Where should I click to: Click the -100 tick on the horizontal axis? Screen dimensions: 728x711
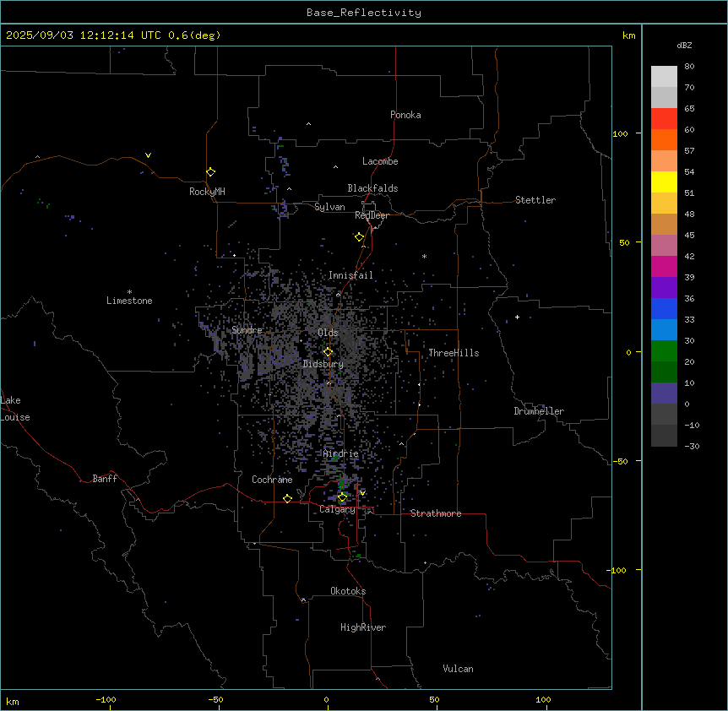pyautogui.click(x=106, y=699)
